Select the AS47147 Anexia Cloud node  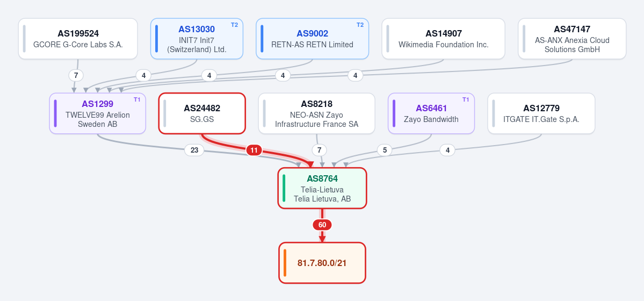pyautogui.click(x=572, y=39)
